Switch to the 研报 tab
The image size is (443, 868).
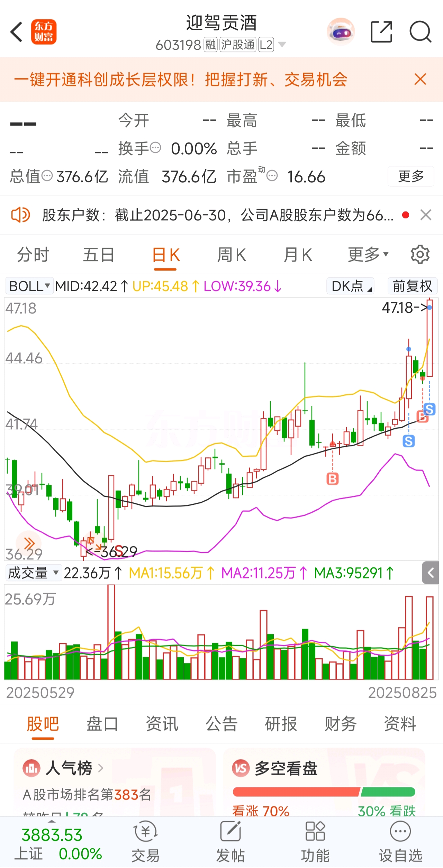pos(281,723)
